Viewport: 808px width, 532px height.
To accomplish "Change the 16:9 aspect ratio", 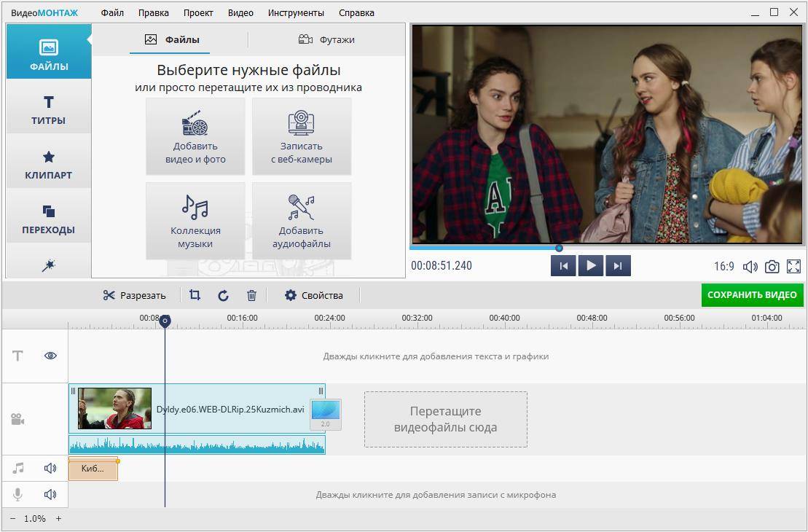I will click(x=723, y=267).
